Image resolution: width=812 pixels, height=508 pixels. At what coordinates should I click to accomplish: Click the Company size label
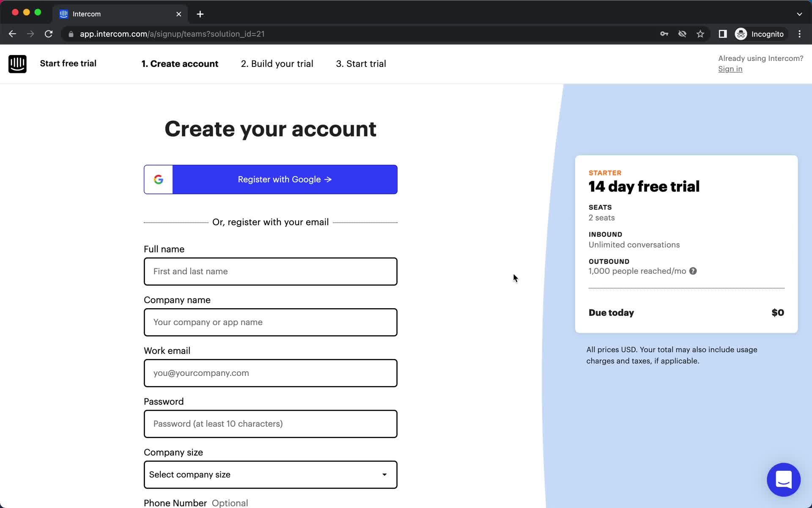click(x=173, y=452)
